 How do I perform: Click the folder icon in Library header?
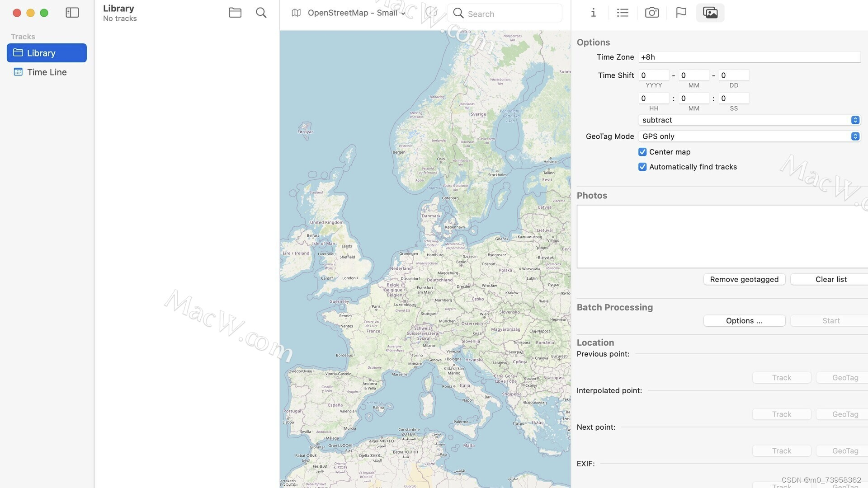point(235,13)
